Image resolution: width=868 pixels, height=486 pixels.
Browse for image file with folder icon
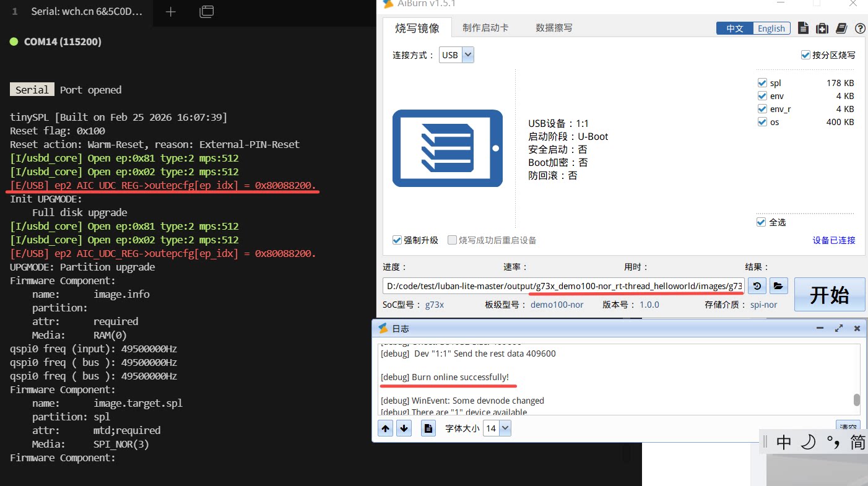coord(778,285)
